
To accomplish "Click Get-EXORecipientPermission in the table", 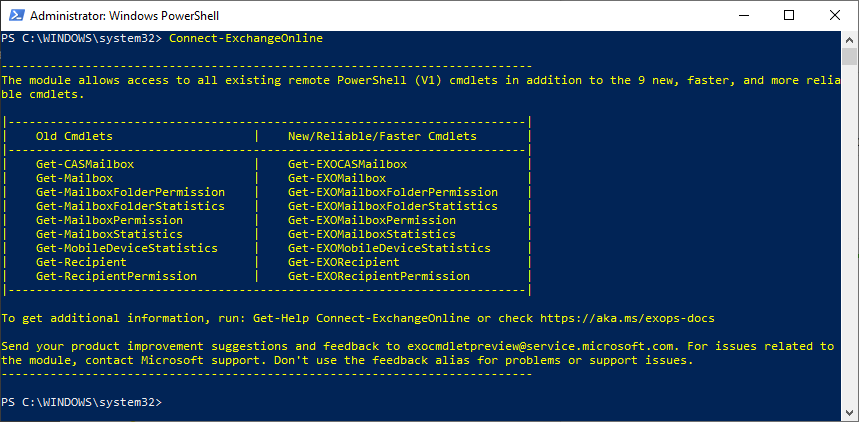I will [379, 276].
